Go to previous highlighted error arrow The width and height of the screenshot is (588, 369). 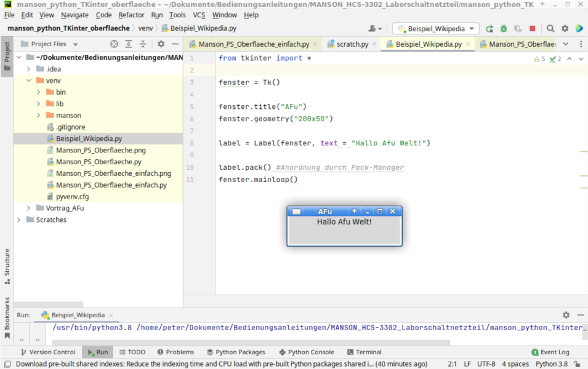pyautogui.click(x=570, y=59)
